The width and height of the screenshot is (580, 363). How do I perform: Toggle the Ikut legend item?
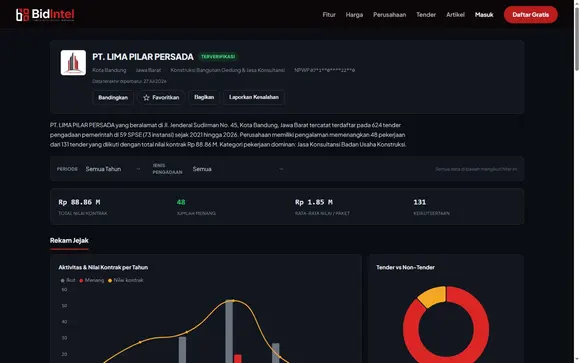(x=68, y=280)
